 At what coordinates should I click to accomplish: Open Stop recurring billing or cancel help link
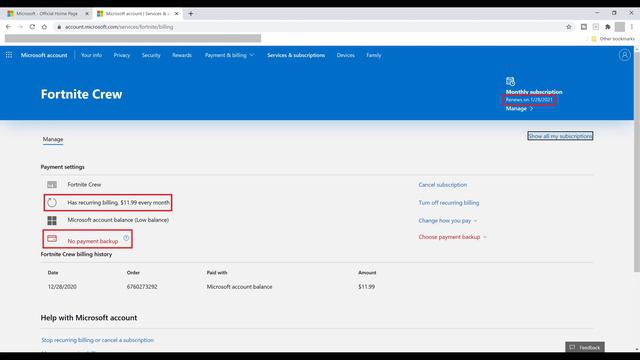pyautogui.click(x=98, y=340)
